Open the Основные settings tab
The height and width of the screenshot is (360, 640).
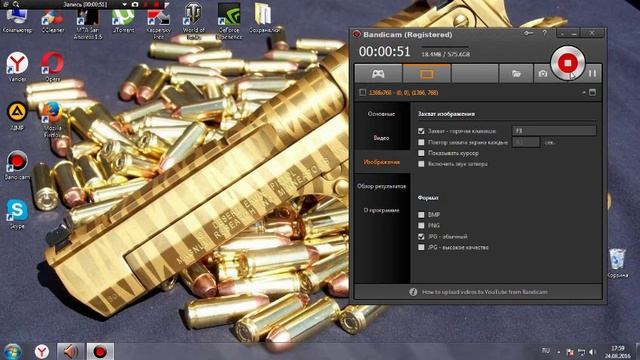coord(381,114)
